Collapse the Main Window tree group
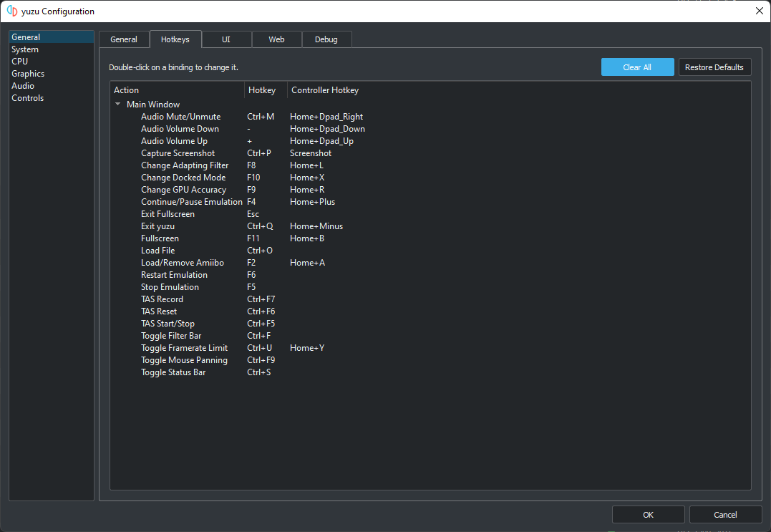This screenshot has height=532, width=771. click(x=118, y=105)
